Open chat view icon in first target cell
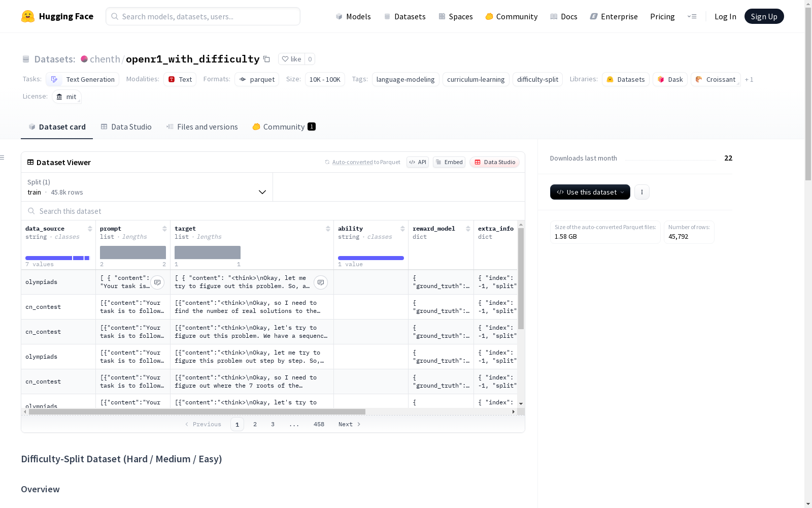 coord(321,282)
